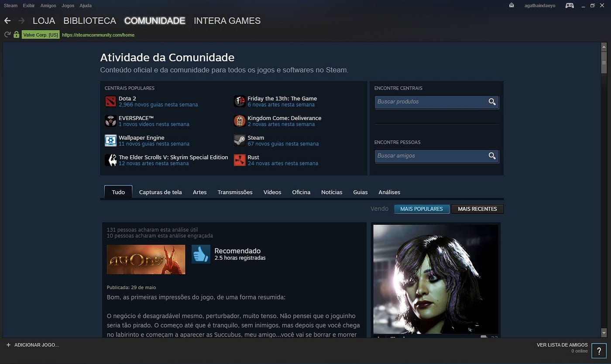Open Kingdom Come: Deliverance hub icon
611x364 pixels.
[240, 121]
